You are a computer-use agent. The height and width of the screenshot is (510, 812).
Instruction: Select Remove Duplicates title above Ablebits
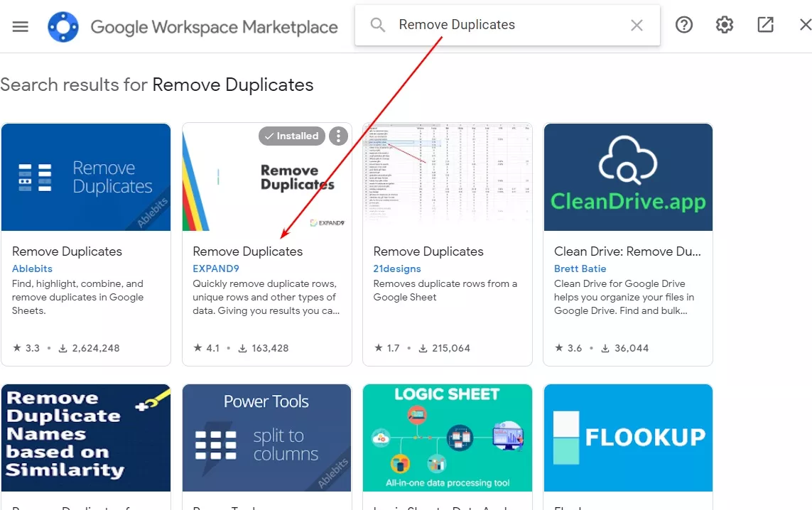[67, 251]
